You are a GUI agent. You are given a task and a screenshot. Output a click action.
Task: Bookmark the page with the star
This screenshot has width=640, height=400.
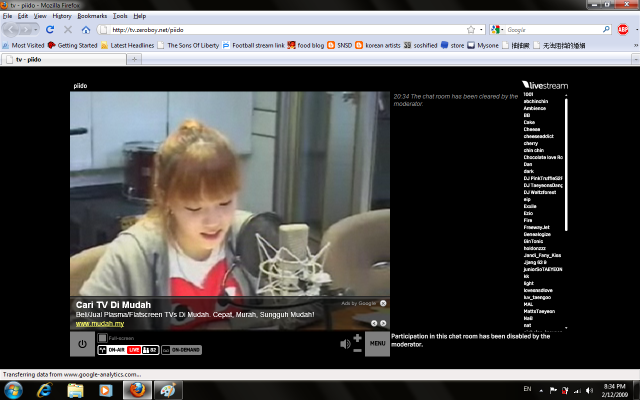[470, 30]
